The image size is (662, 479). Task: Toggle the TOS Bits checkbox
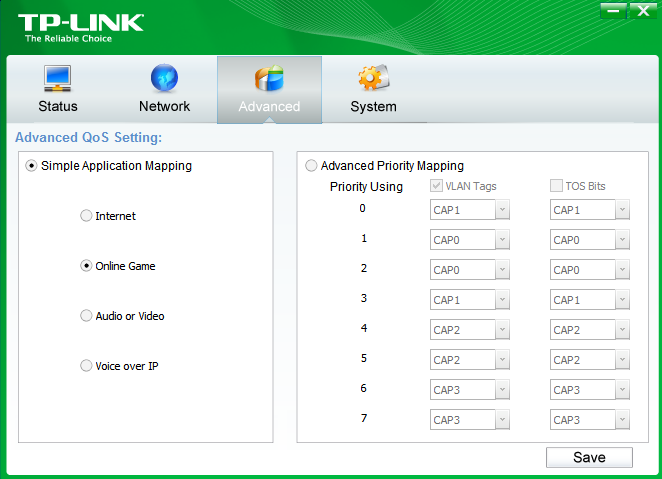point(556,186)
